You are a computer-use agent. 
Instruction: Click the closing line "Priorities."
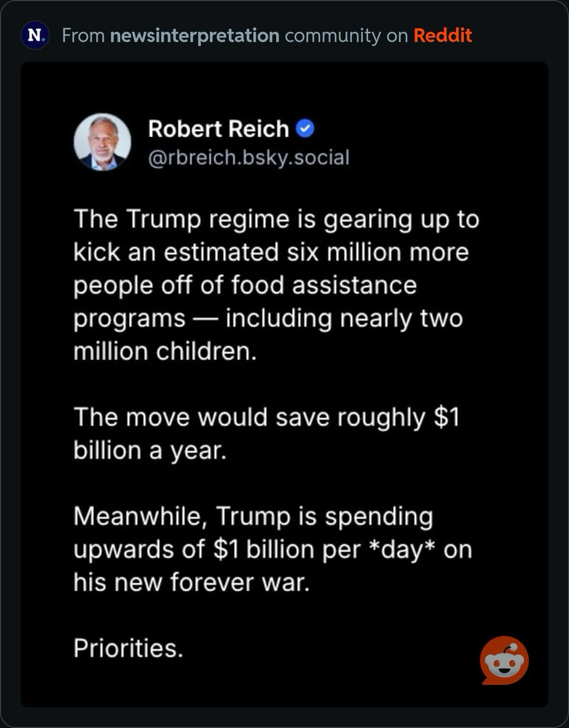(x=128, y=648)
